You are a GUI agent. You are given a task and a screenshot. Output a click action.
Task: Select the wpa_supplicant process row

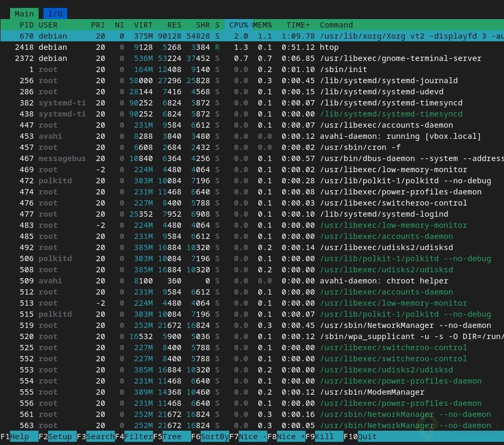[x=252, y=336]
